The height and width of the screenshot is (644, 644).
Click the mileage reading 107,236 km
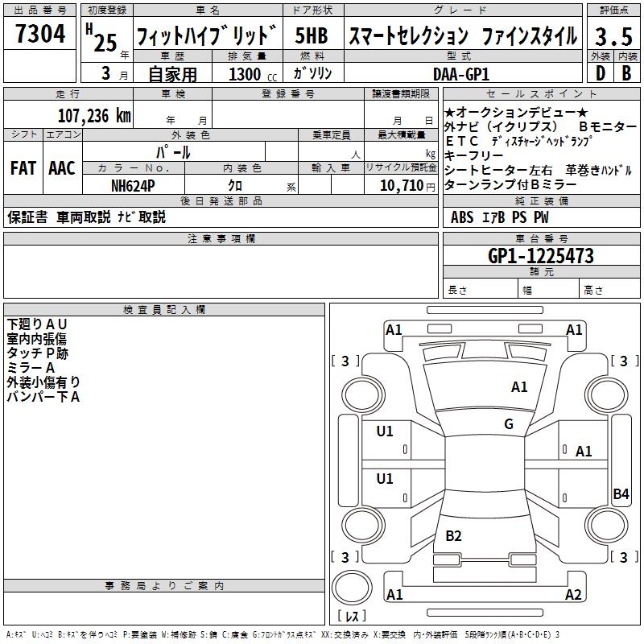point(93,115)
